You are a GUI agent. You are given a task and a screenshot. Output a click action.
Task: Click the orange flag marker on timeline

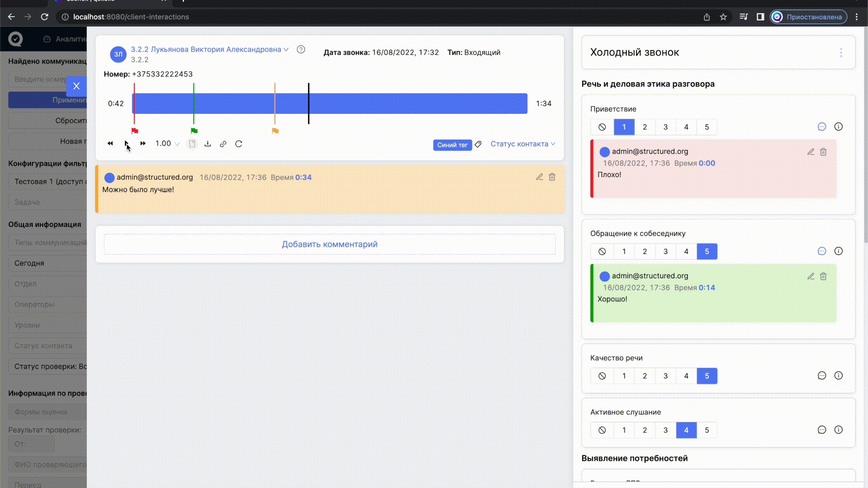(275, 131)
